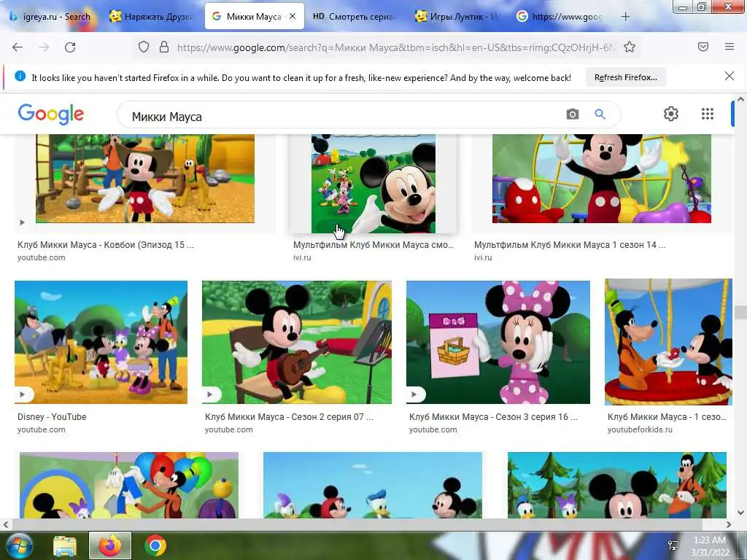Click the vertical scrollbar thumb

coord(740,312)
